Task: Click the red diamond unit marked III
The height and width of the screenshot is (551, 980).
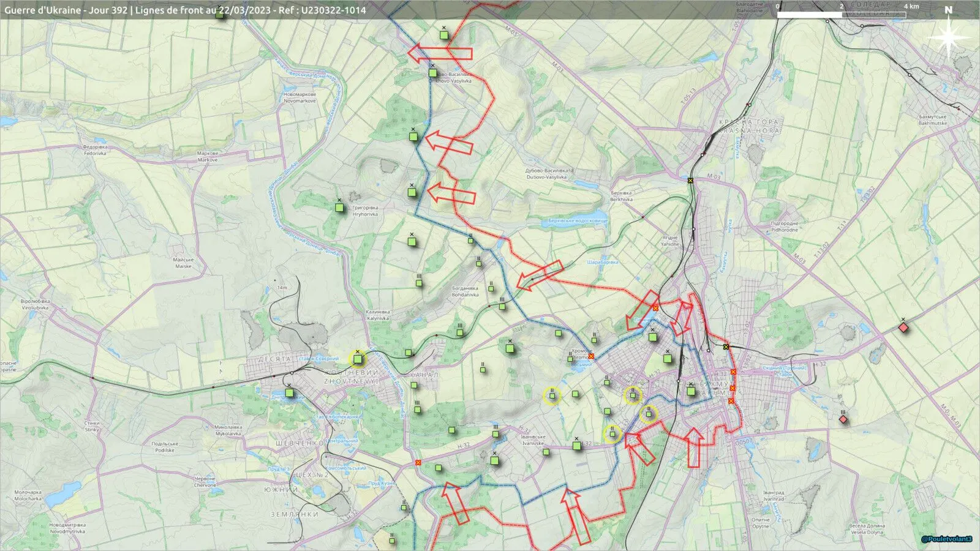Action: (x=843, y=419)
